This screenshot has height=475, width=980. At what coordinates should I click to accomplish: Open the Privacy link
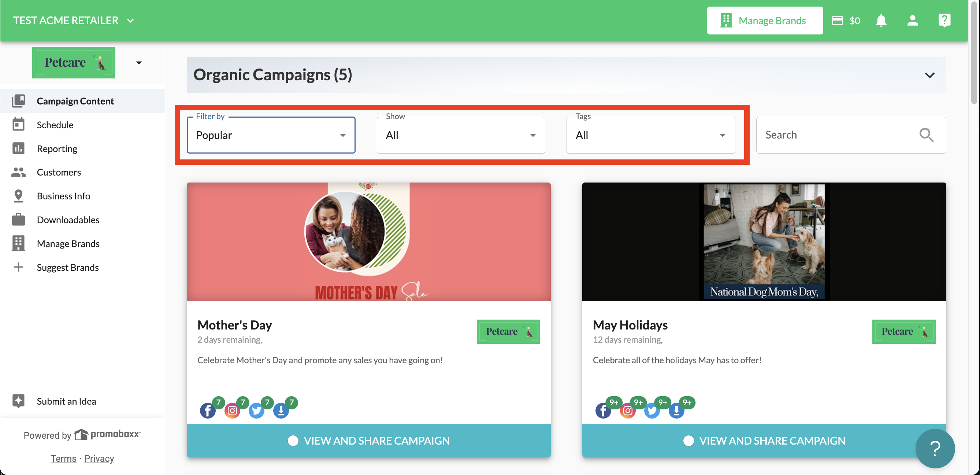(99, 458)
